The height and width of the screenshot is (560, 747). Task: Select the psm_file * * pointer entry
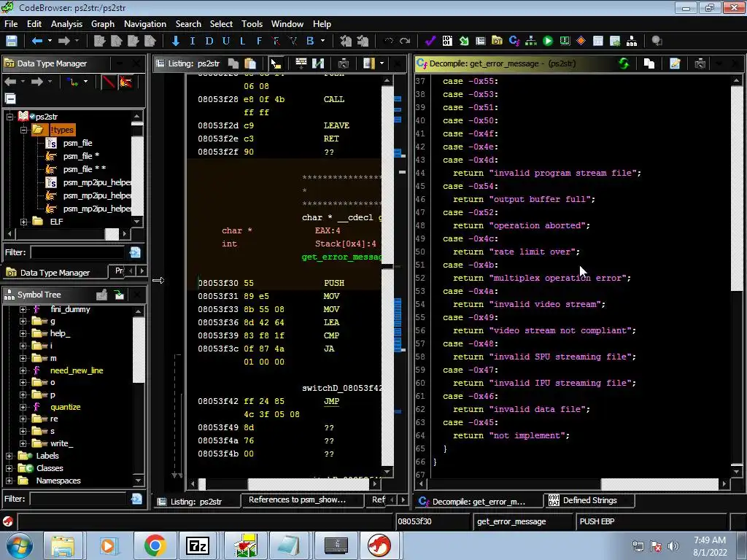pyautogui.click(x=85, y=169)
